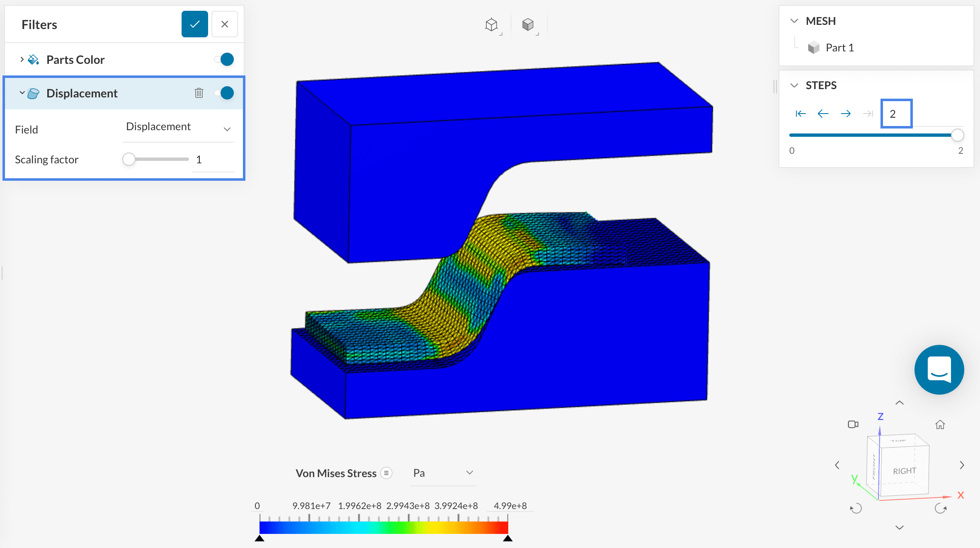Viewport: 980px width, 548px height.
Task: Toggle the Parts Color filter switch
Action: click(x=225, y=59)
